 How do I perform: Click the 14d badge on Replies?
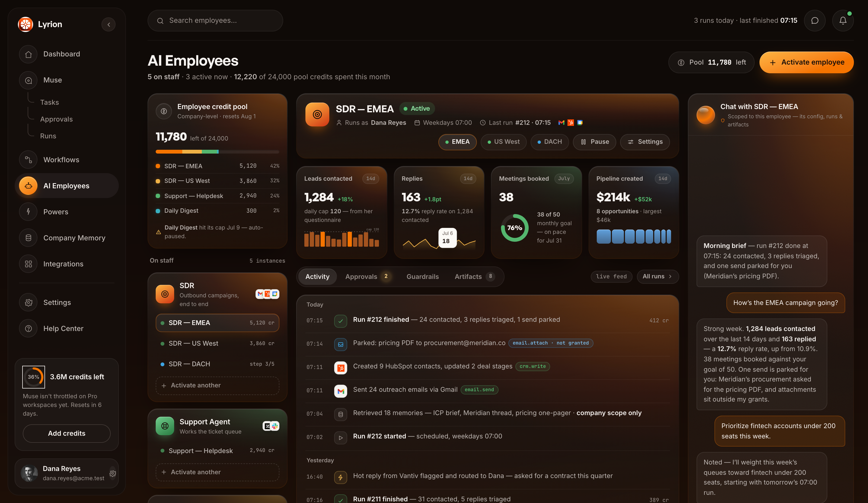point(468,179)
